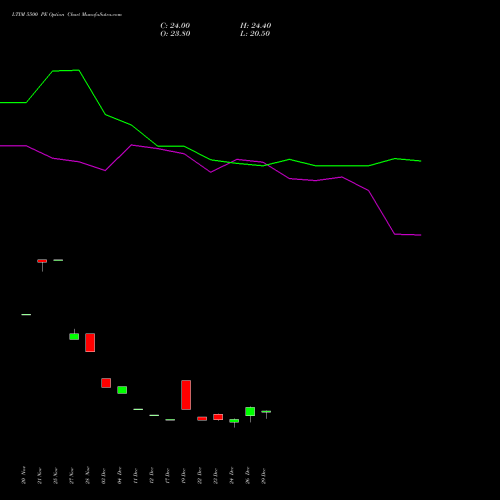Select the open value O: 23.80

[175, 34]
